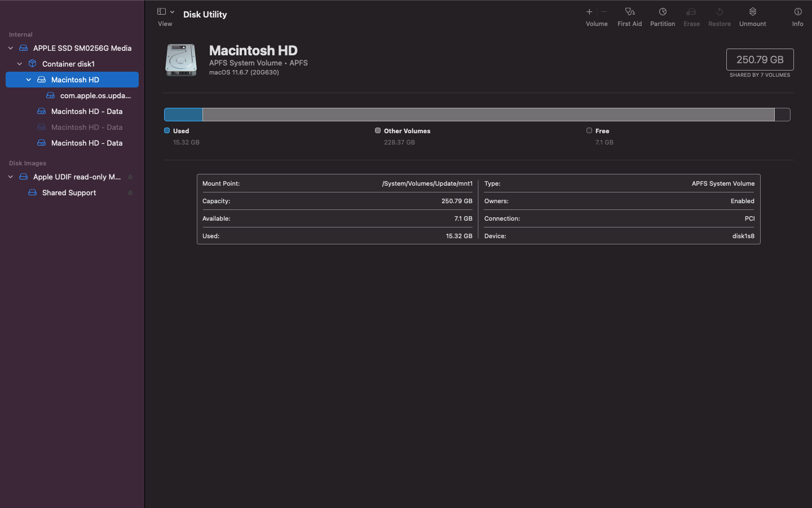Viewport: 812px width, 508px height.
Task: Click the macOS 11.6.7 (20G630) version text
Action: coord(244,72)
